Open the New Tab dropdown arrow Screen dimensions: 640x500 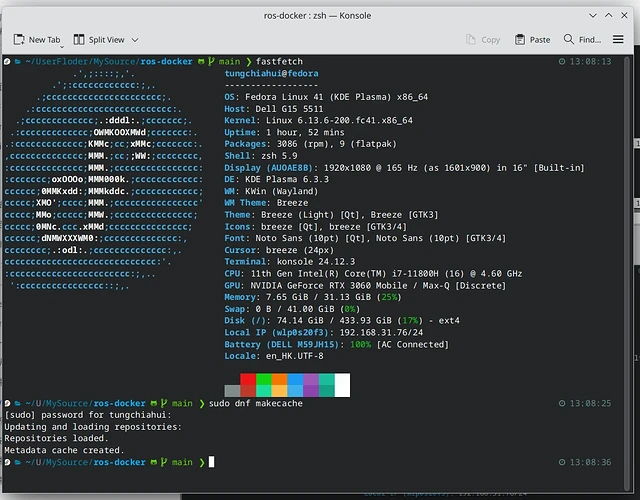(x=65, y=40)
